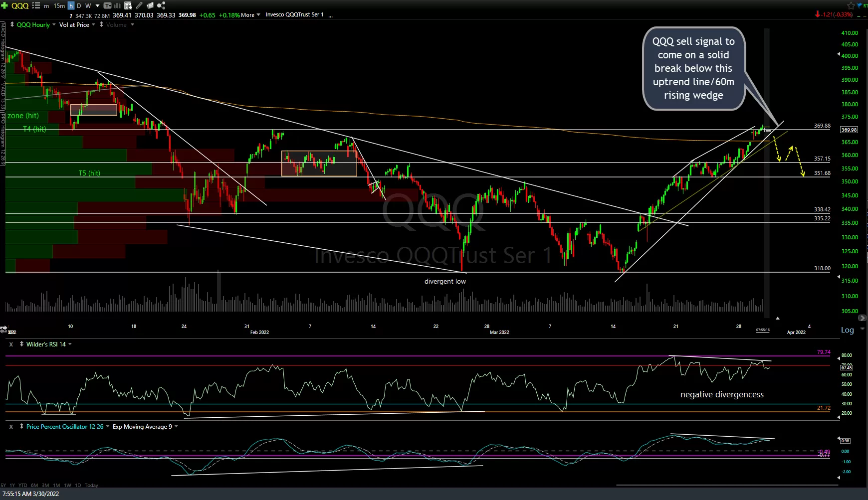The image size is (868, 500).
Task: Click the reorder arrows beside QQQ Hourly
Action: pos(12,24)
